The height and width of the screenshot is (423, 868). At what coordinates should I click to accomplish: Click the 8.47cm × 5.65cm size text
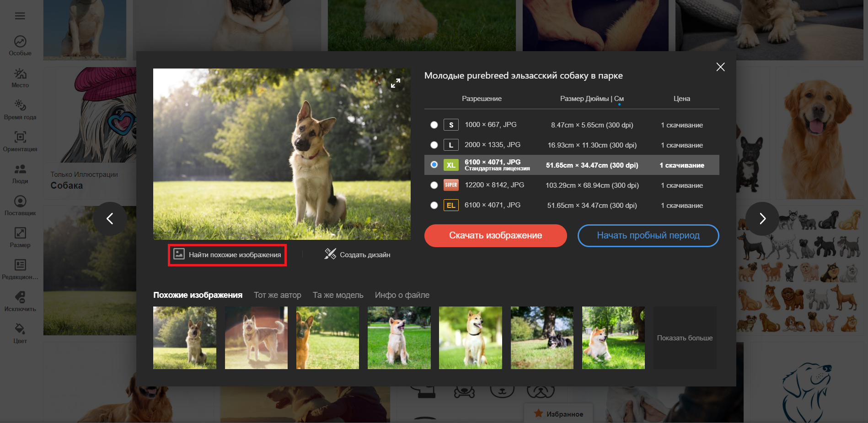tap(592, 125)
